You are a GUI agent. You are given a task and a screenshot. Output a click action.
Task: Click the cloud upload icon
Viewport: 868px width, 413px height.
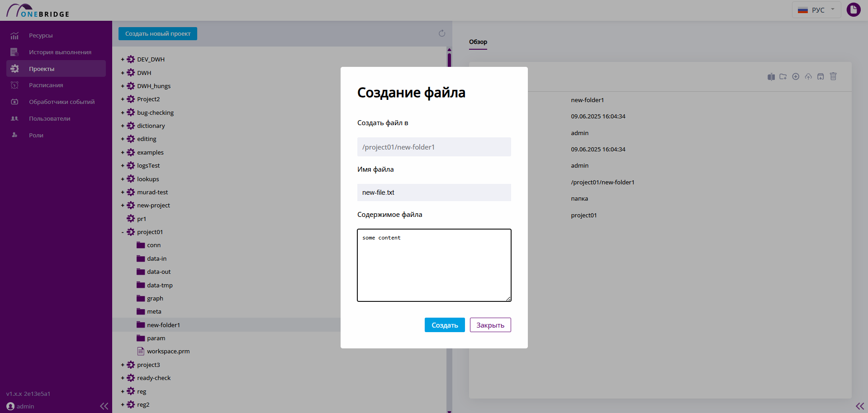[x=808, y=77]
